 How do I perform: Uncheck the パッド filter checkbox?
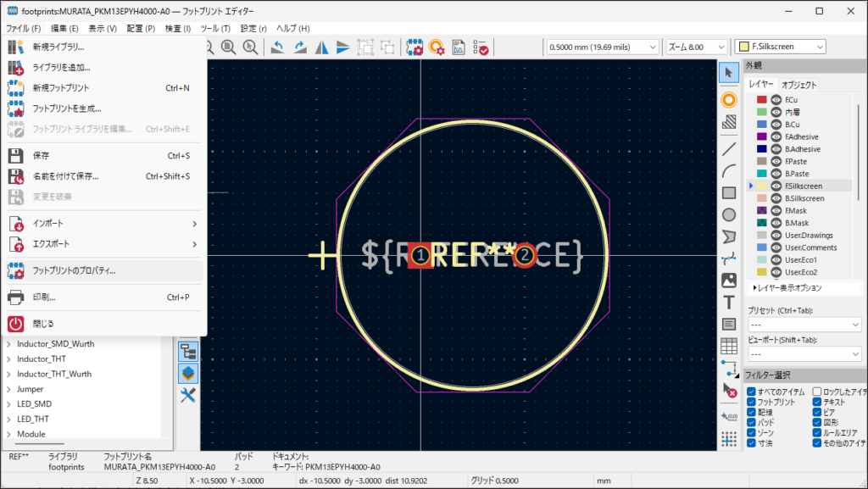(751, 421)
